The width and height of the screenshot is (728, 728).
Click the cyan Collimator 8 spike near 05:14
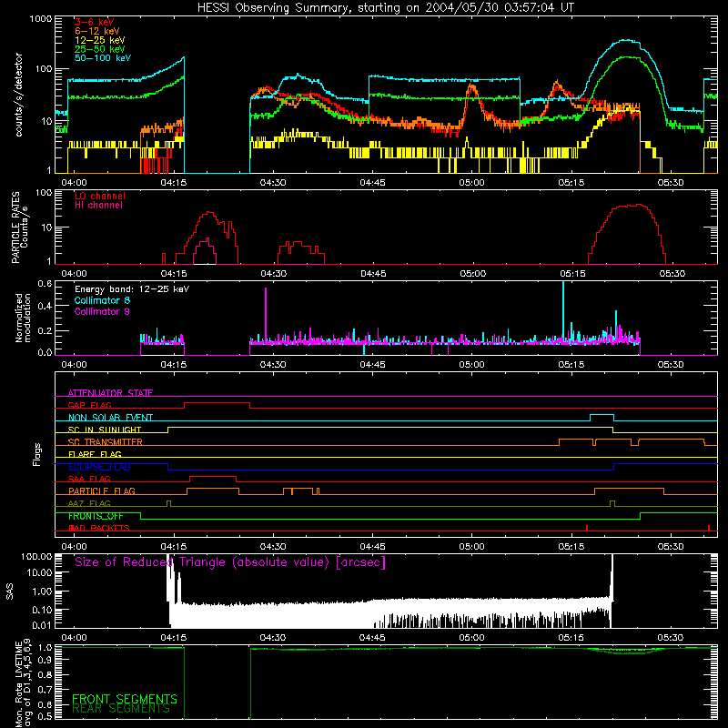pos(563,310)
